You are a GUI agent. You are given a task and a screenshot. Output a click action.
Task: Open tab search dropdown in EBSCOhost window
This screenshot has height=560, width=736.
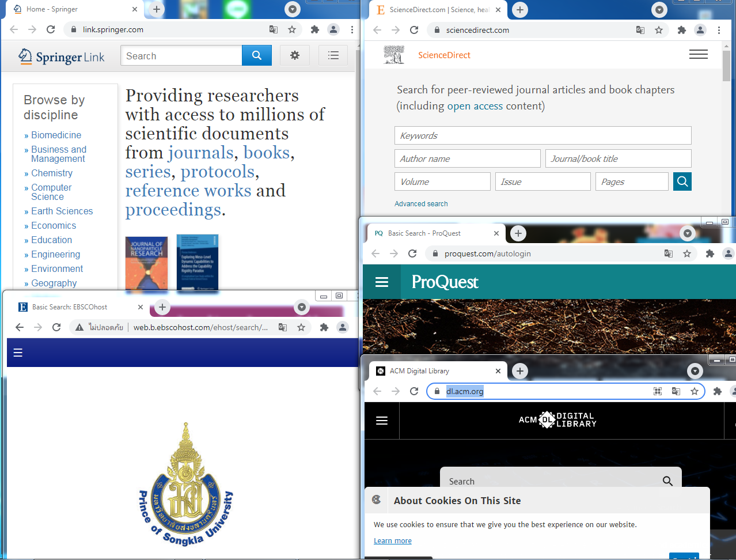coord(302,307)
